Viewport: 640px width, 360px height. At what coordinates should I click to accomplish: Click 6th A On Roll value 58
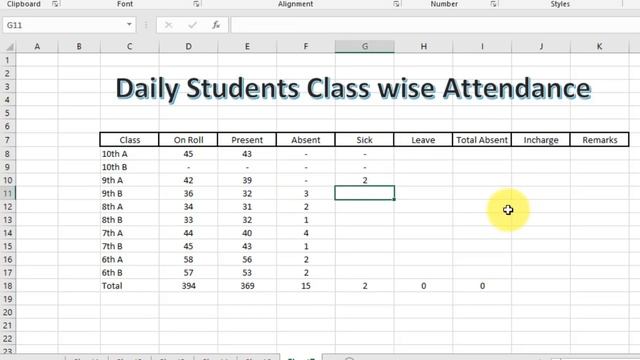pyautogui.click(x=188, y=259)
